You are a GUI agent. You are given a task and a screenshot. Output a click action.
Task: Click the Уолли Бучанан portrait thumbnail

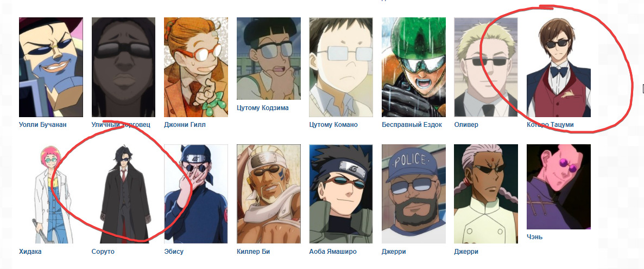51,67
